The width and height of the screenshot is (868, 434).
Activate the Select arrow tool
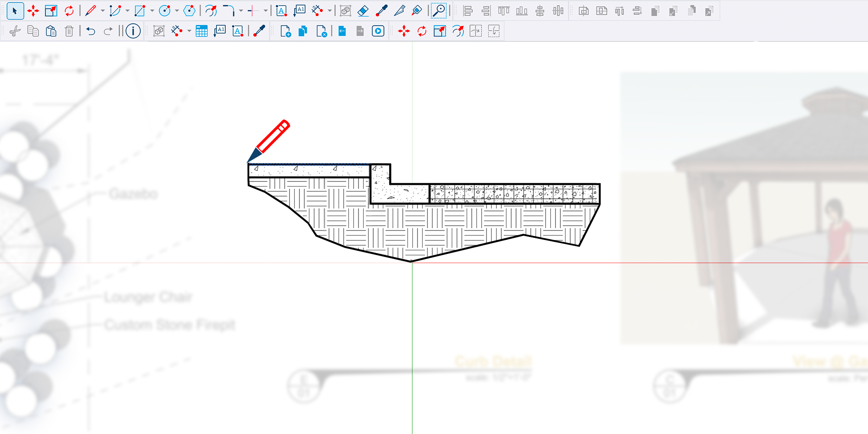(x=15, y=11)
